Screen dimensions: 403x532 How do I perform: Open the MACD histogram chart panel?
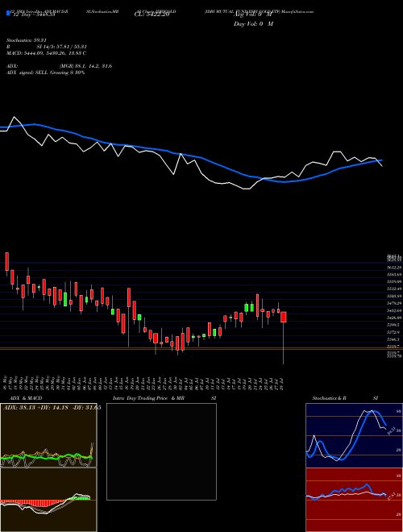(x=48, y=500)
